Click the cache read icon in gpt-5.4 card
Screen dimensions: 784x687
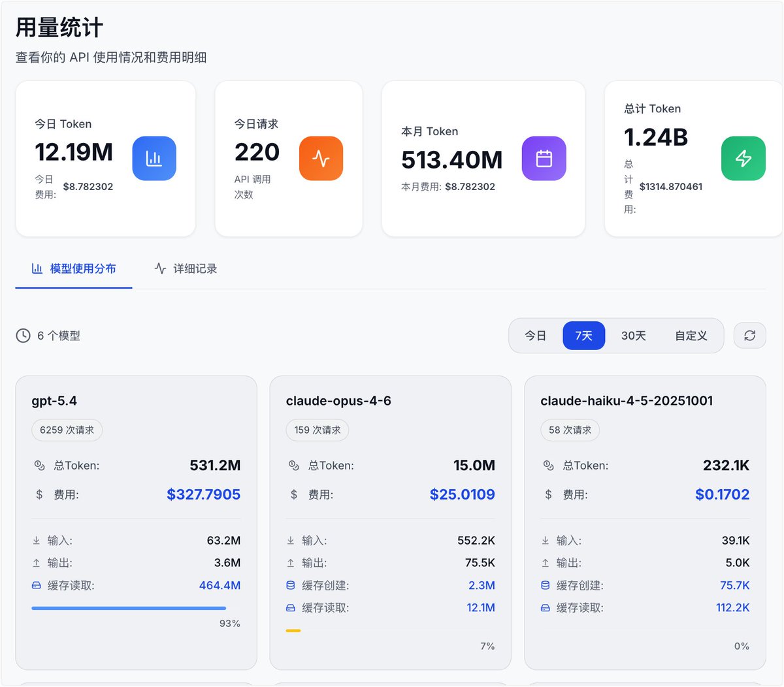coord(37,586)
